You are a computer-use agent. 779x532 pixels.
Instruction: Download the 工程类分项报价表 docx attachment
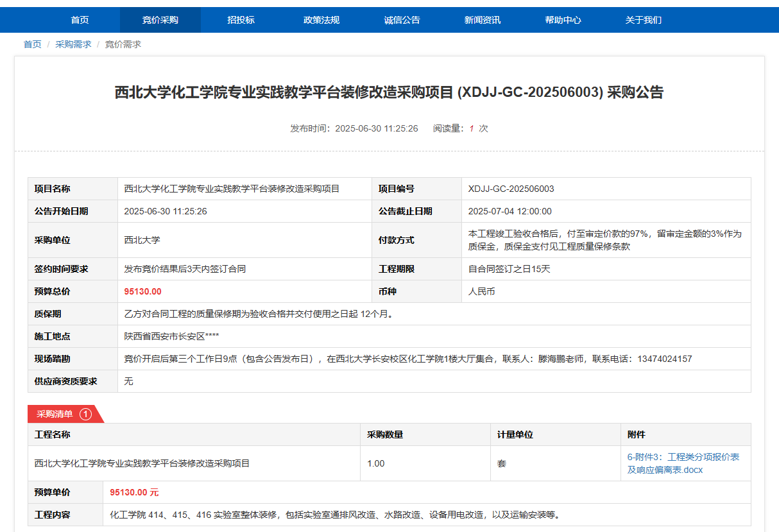click(x=683, y=463)
